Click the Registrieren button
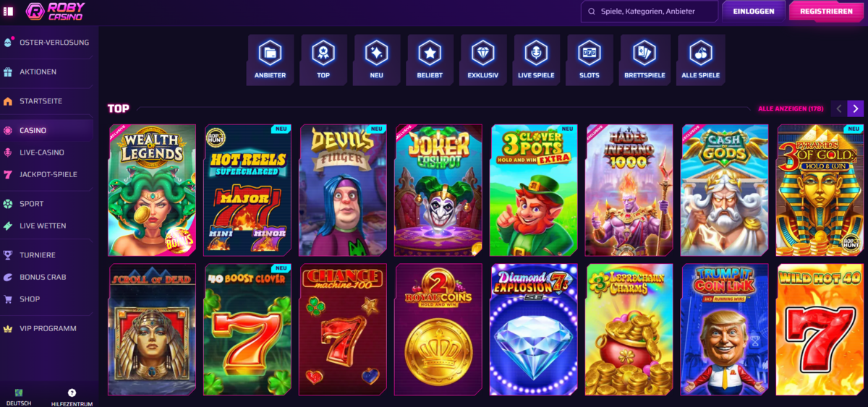This screenshot has height=407, width=868. (826, 12)
